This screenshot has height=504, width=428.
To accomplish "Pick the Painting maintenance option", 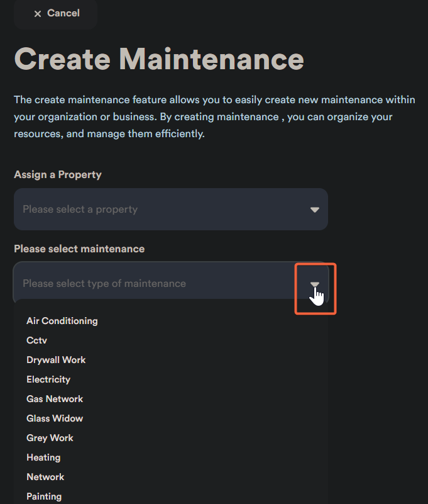I will click(44, 496).
